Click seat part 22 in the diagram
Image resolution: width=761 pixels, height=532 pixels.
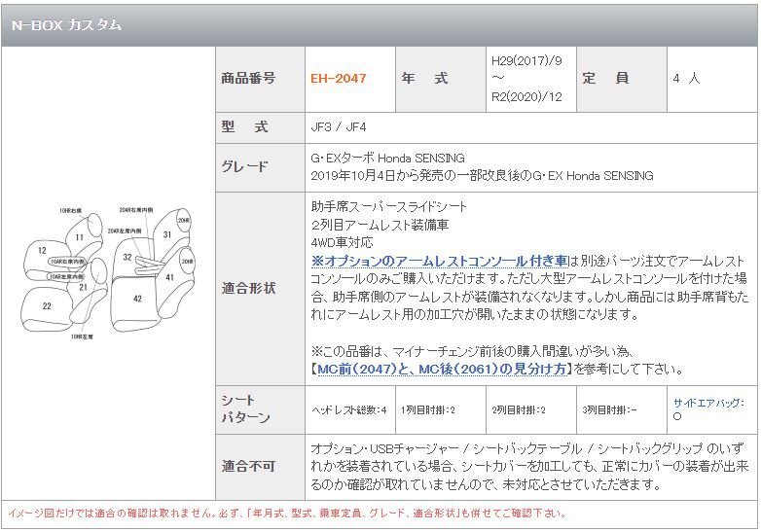click(47, 306)
